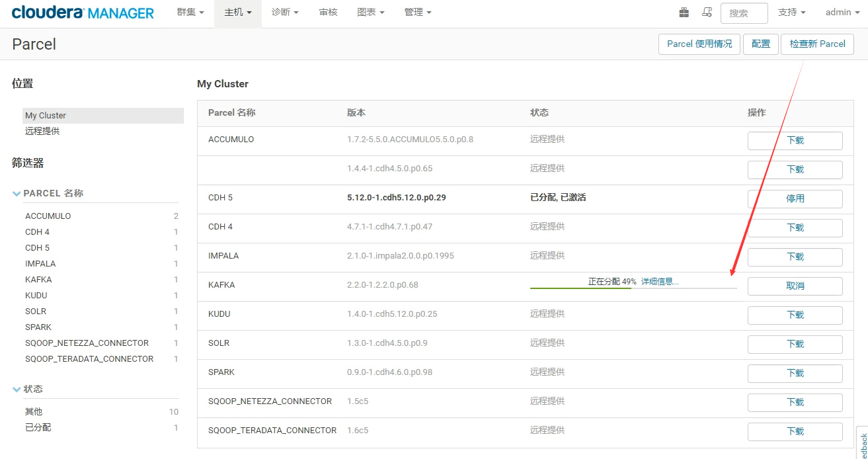Click SOLR version 1.3.0-1.cdh4.5.0.p0.9
868x459 pixels.
point(387,343)
